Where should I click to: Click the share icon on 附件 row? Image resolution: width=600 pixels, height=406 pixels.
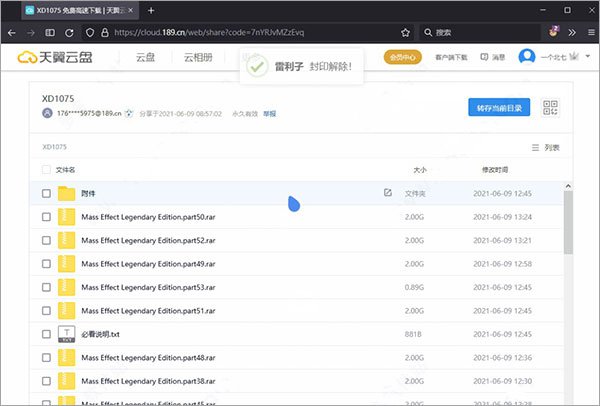pos(388,192)
